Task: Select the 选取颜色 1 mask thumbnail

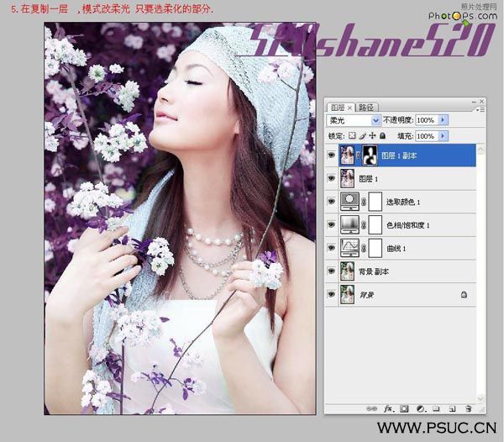Action: point(375,202)
